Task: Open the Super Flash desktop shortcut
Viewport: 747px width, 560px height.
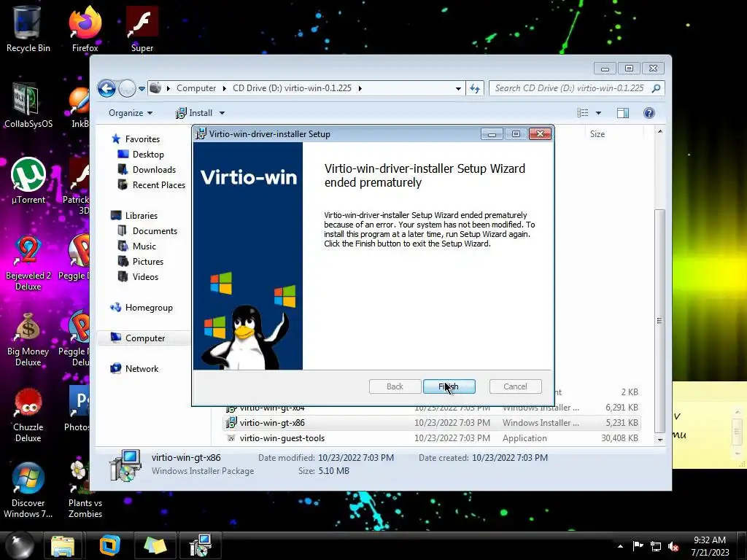Action: (142, 28)
